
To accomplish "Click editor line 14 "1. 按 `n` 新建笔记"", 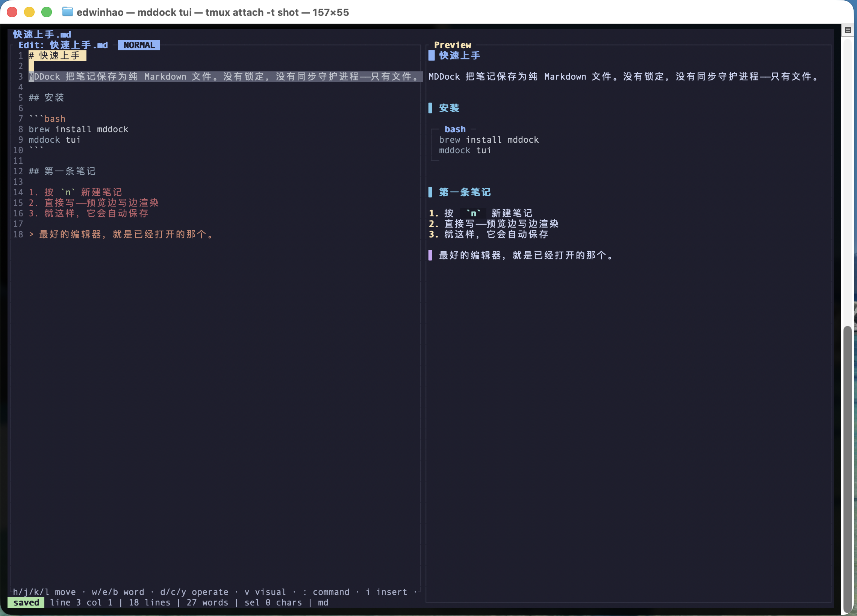I will (76, 192).
